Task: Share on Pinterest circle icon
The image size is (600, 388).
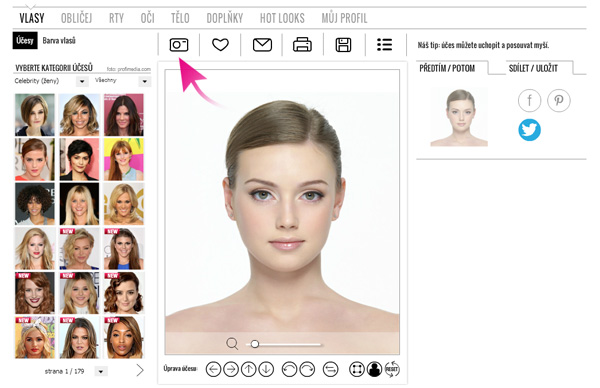Action: (x=559, y=100)
